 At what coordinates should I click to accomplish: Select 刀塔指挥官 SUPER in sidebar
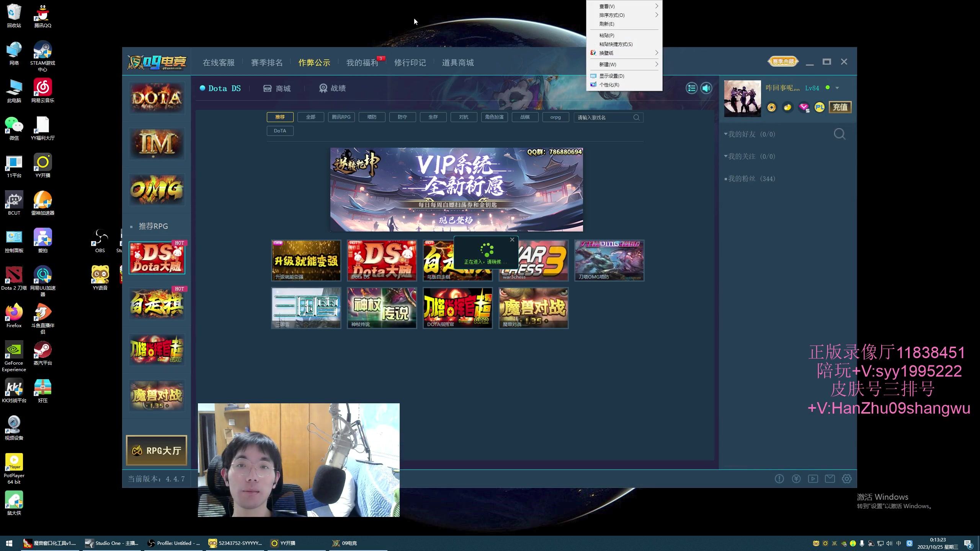click(x=157, y=350)
